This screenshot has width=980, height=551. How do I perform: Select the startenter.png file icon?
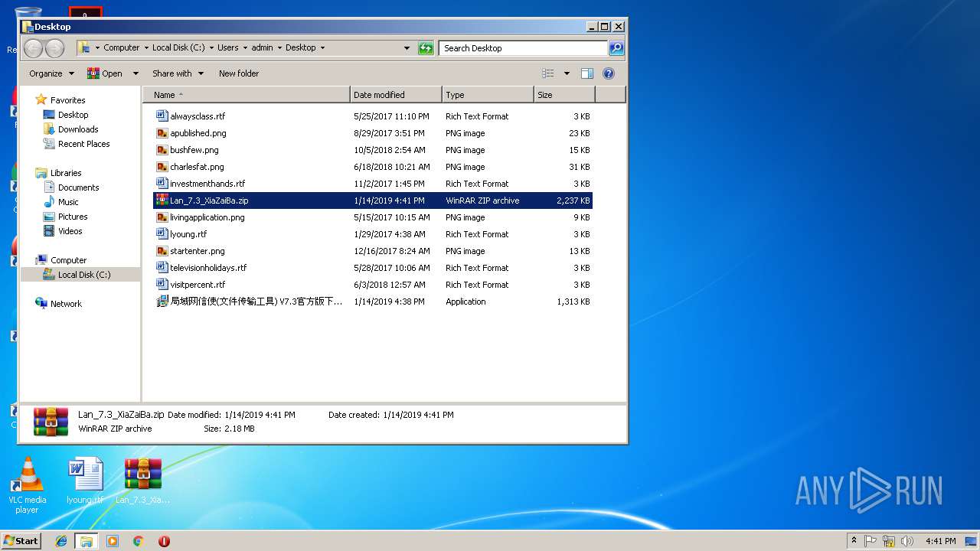point(162,251)
